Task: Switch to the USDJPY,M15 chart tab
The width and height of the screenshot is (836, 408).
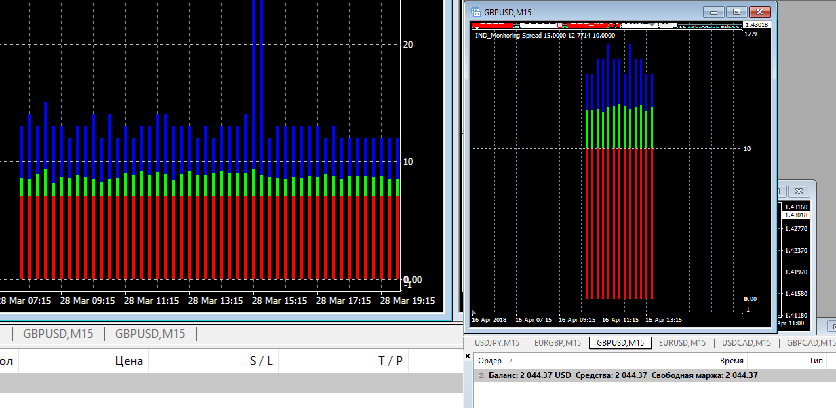Action: pos(497,342)
